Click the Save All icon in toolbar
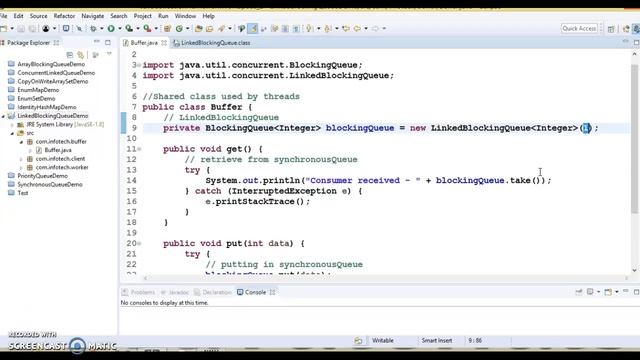 pyautogui.click(x=32, y=29)
